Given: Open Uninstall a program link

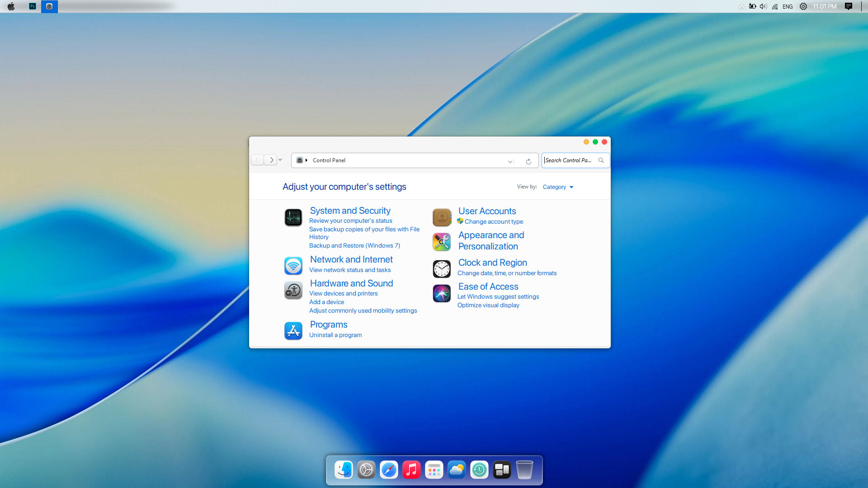Looking at the screenshot, I should 335,335.
